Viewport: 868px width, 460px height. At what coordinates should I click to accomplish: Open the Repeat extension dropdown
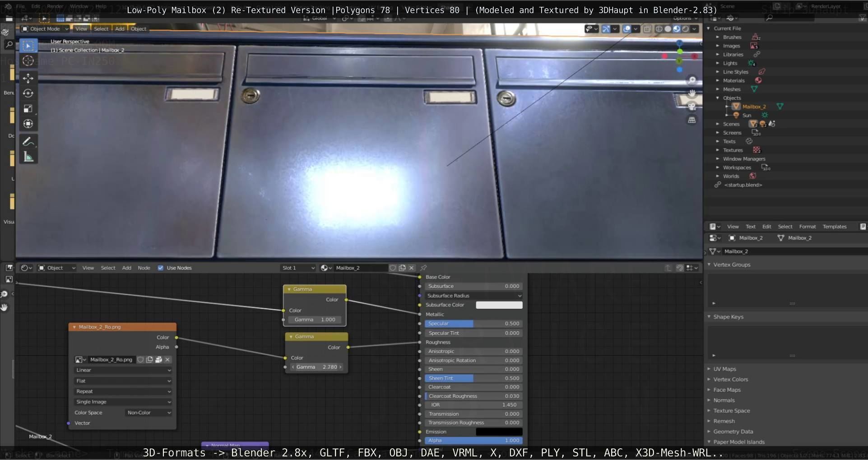point(123,391)
